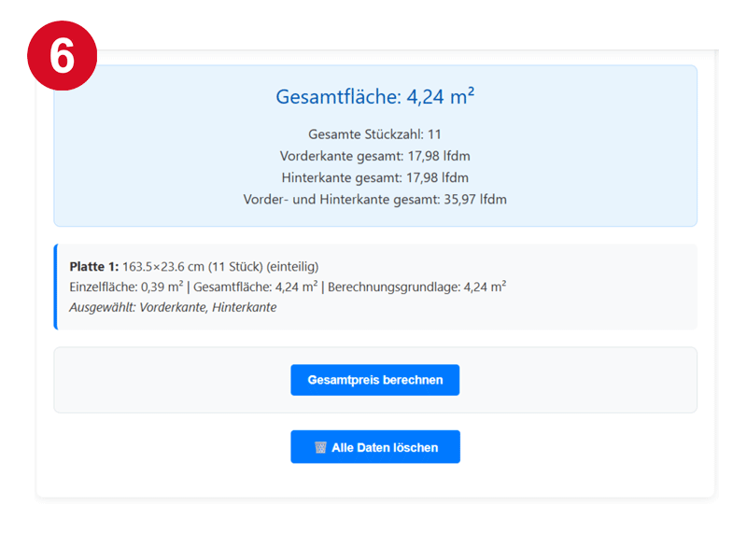
Task: Select the Vorder- und Hinterkante gesamt line
Action: point(374,199)
